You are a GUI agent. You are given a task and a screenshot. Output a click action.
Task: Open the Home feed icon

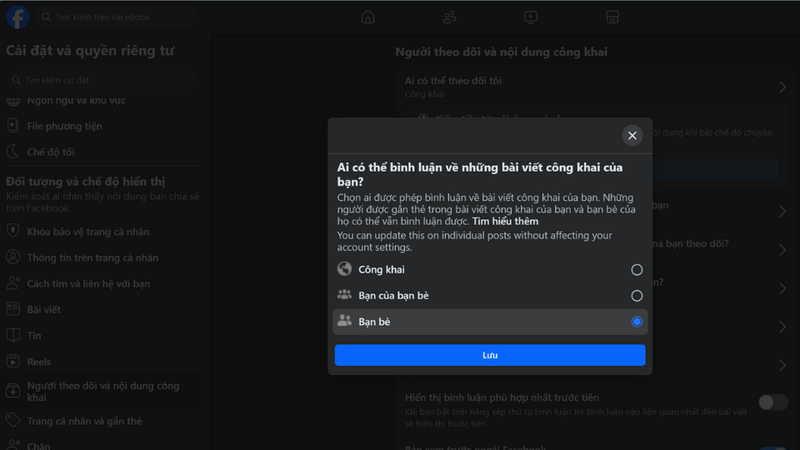click(367, 17)
